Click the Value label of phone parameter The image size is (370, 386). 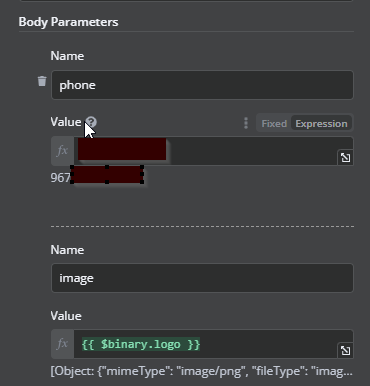tap(66, 122)
